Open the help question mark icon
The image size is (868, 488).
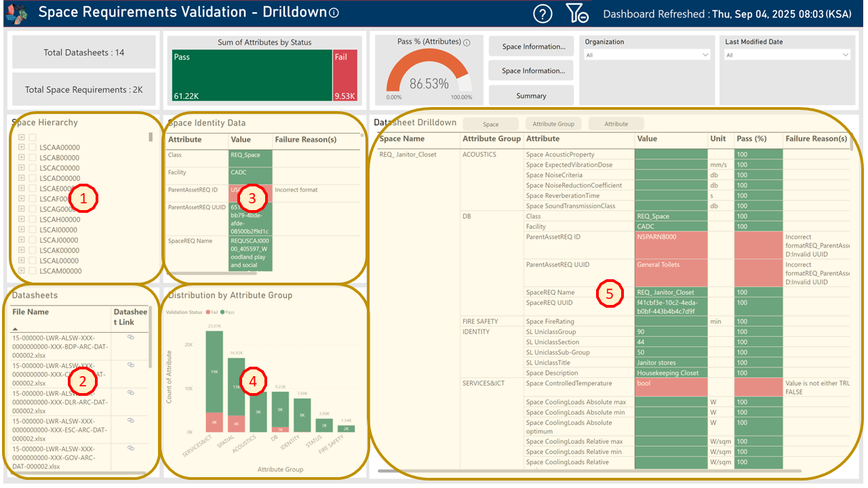[542, 14]
